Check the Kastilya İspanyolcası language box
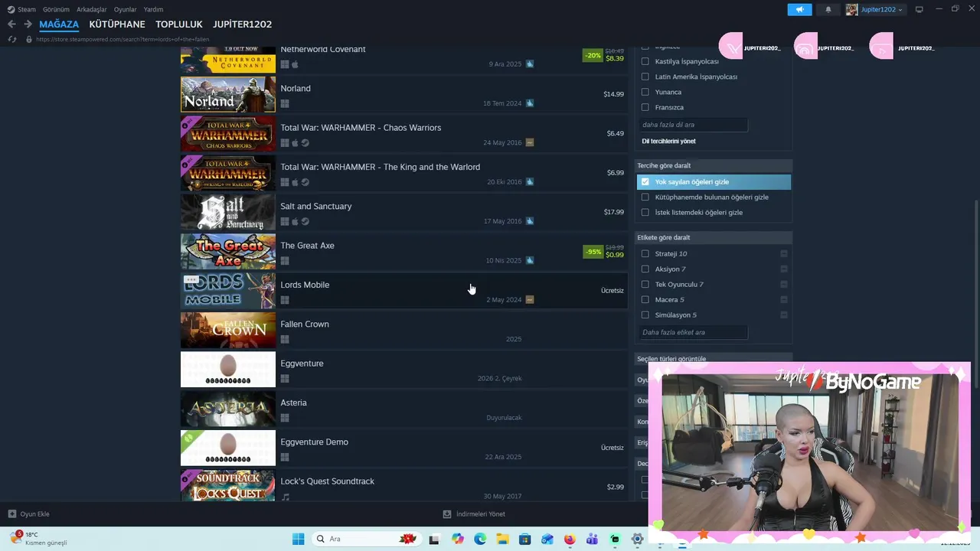The width and height of the screenshot is (980, 551). [645, 61]
